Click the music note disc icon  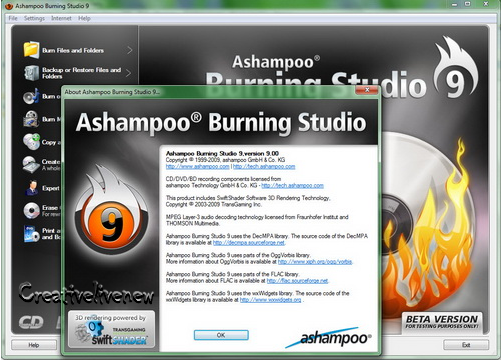pos(31,96)
